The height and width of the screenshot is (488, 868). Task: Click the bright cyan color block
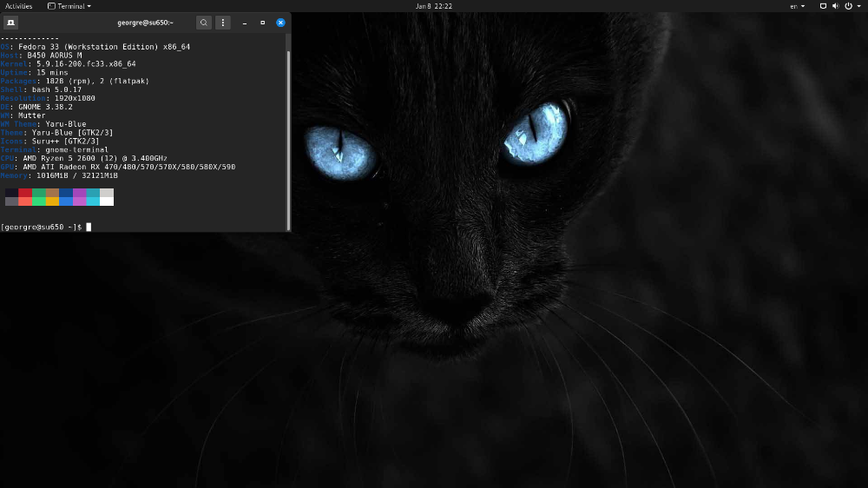(x=93, y=201)
